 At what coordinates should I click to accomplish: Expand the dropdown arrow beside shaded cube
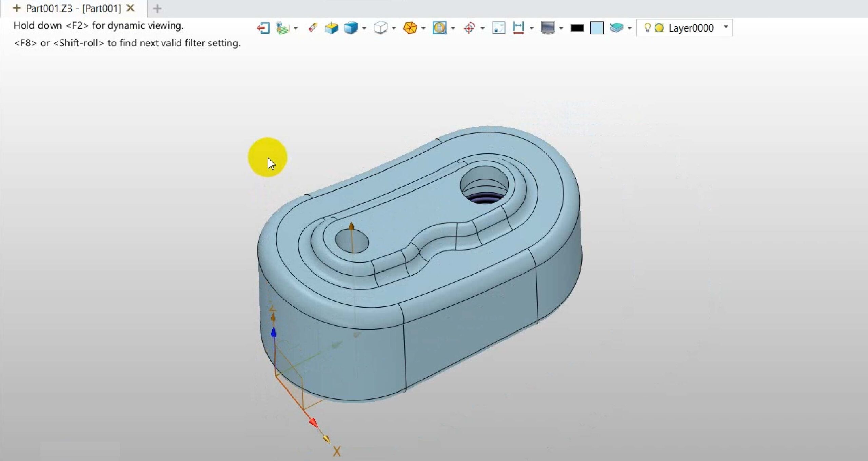click(x=364, y=28)
